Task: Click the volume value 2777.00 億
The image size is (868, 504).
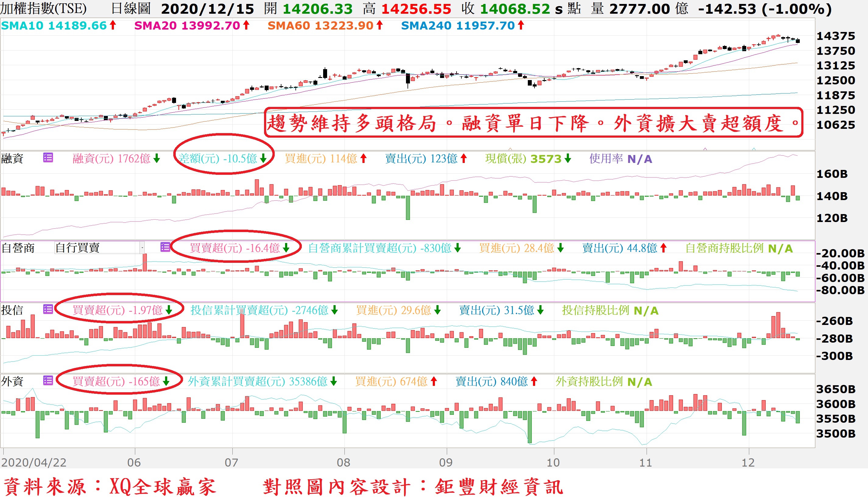Action: coord(649,9)
